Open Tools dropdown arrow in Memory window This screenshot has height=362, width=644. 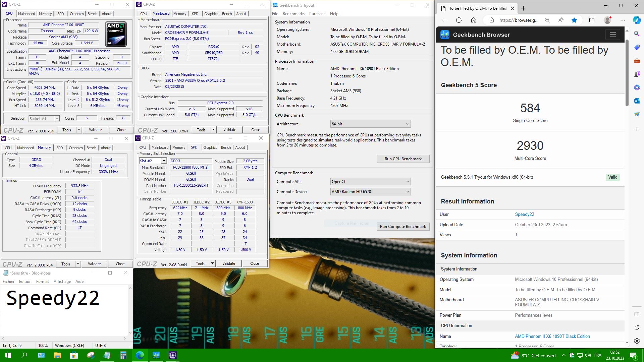coord(78,264)
